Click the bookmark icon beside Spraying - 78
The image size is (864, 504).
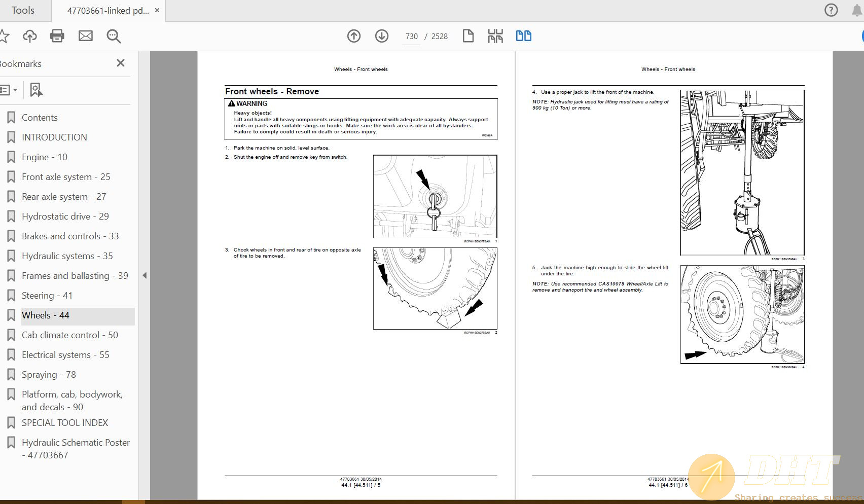point(11,375)
